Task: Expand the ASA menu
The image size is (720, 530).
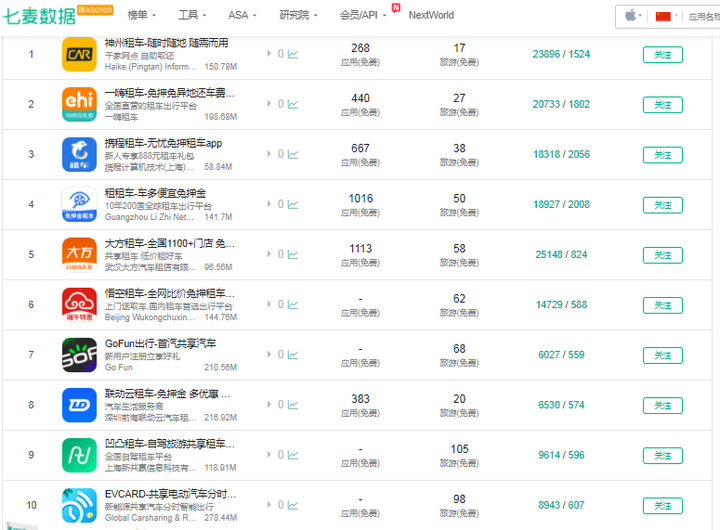Action: pos(242,15)
